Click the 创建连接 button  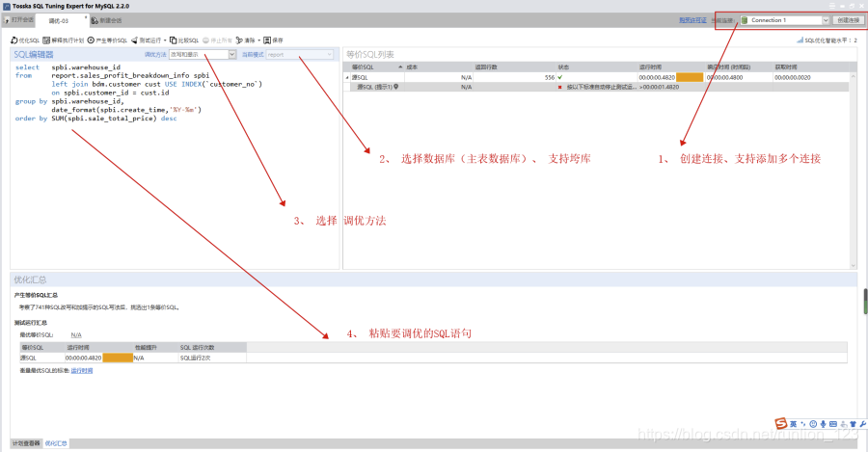pyautogui.click(x=848, y=20)
